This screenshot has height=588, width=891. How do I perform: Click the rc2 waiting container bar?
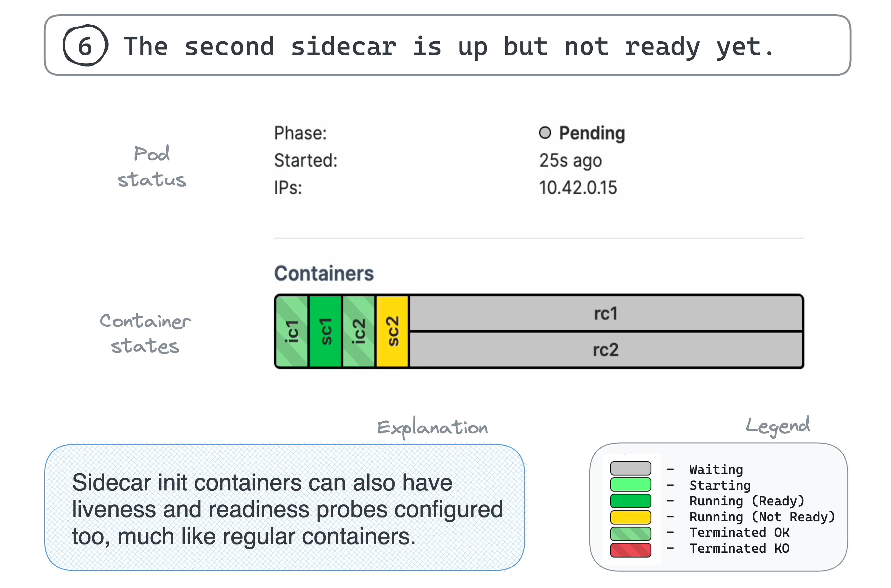click(x=605, y=350)
